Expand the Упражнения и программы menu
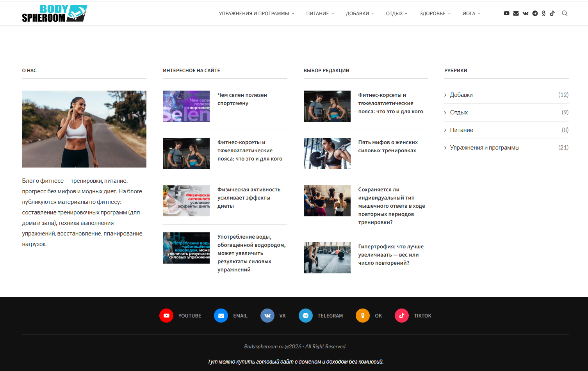 pyautogui.click(x=256, y=13)
